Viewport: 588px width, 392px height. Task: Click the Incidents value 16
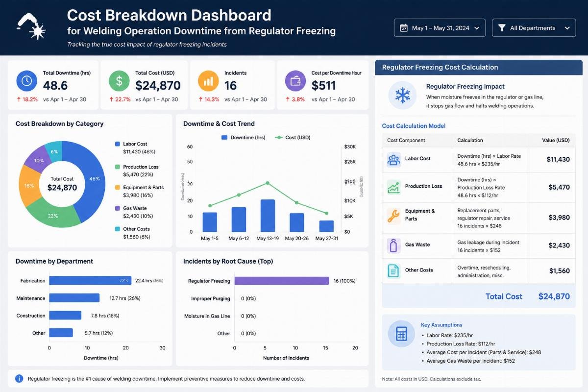click(230, 86)
